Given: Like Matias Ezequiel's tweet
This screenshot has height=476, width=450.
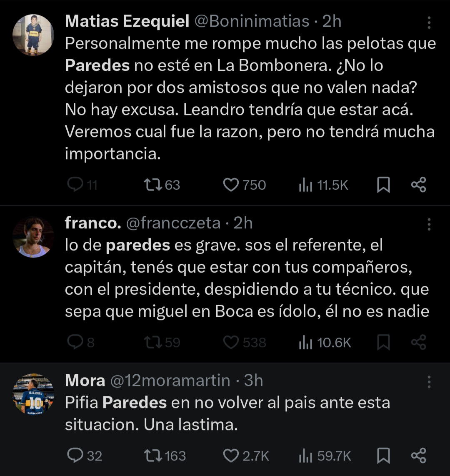Looking at the screenshot, I should (x=231, y=185).
